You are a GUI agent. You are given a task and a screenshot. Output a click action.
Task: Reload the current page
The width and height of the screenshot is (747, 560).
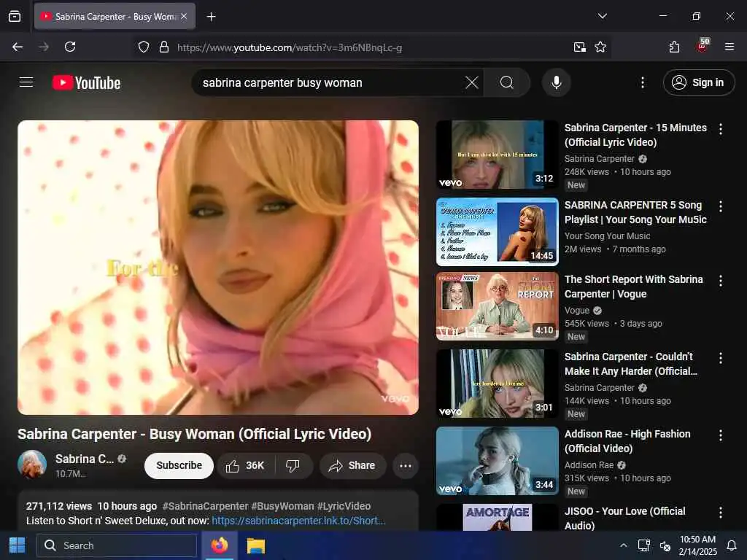point(70,47)
